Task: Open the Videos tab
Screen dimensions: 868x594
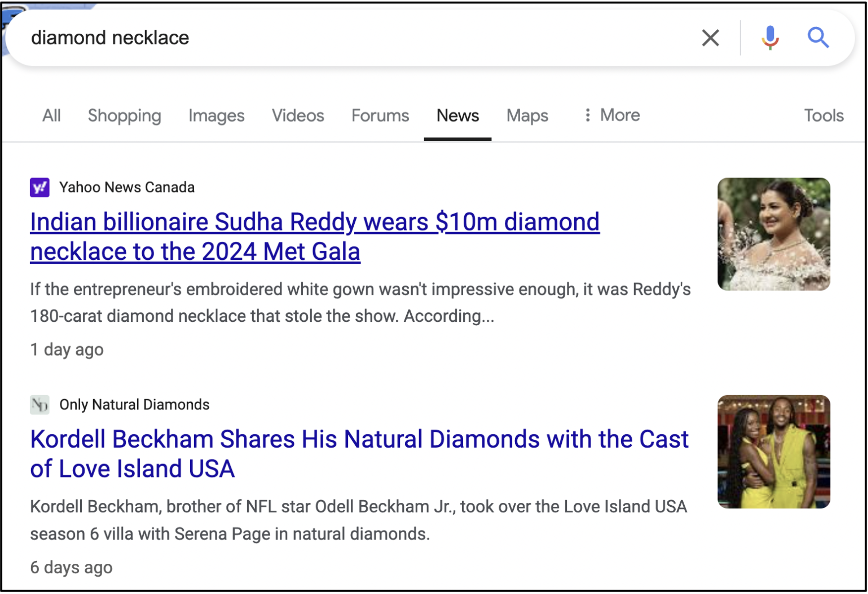Action: pos(298,116)
